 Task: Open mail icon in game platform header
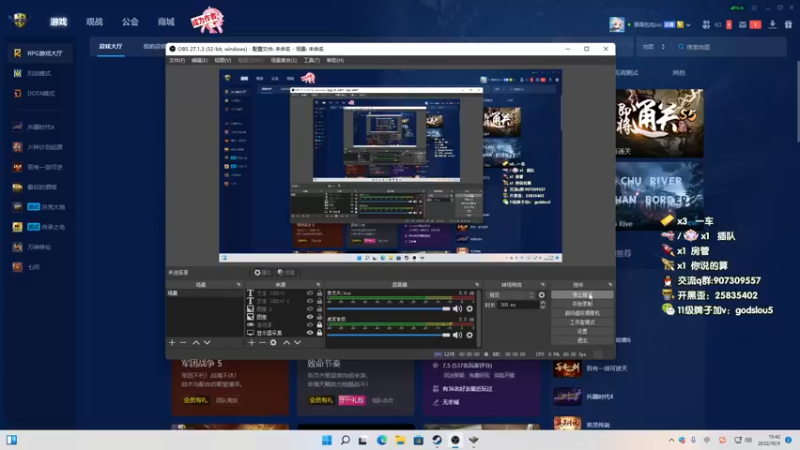tap(742, 24)
